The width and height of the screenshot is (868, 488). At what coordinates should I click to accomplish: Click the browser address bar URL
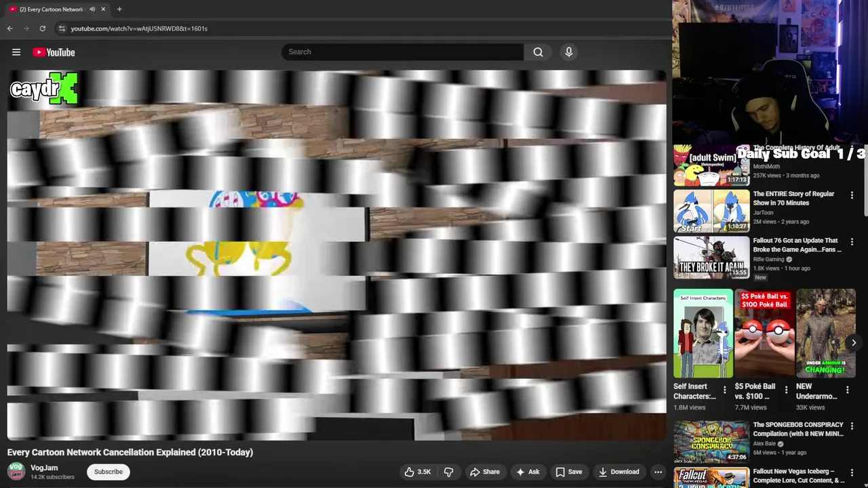click(139, 28)
